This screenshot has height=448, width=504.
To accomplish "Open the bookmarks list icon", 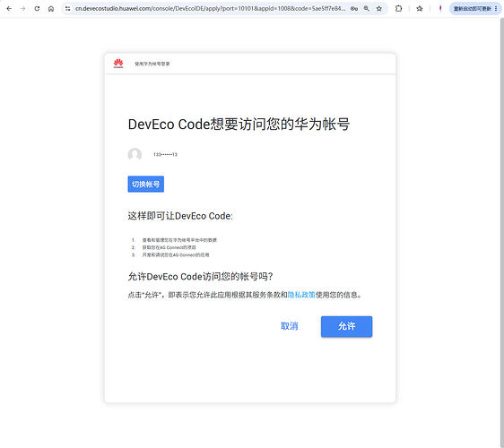I will pyautogui.click(x=420, y=9).
